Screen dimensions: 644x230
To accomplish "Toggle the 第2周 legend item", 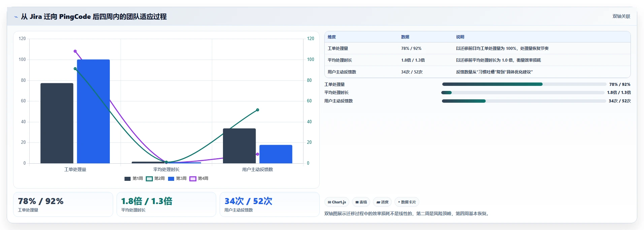I will pyautogui.click(x=155, y=178).
